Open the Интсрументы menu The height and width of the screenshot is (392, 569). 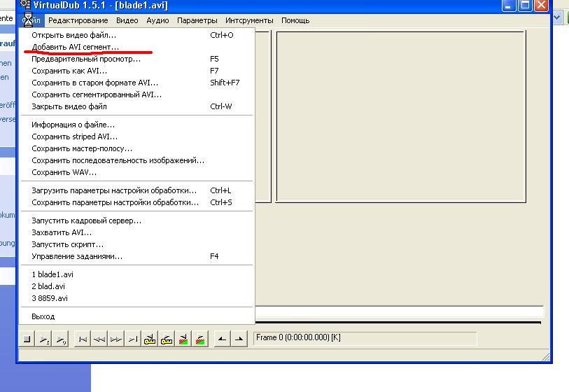pos(249,21)
